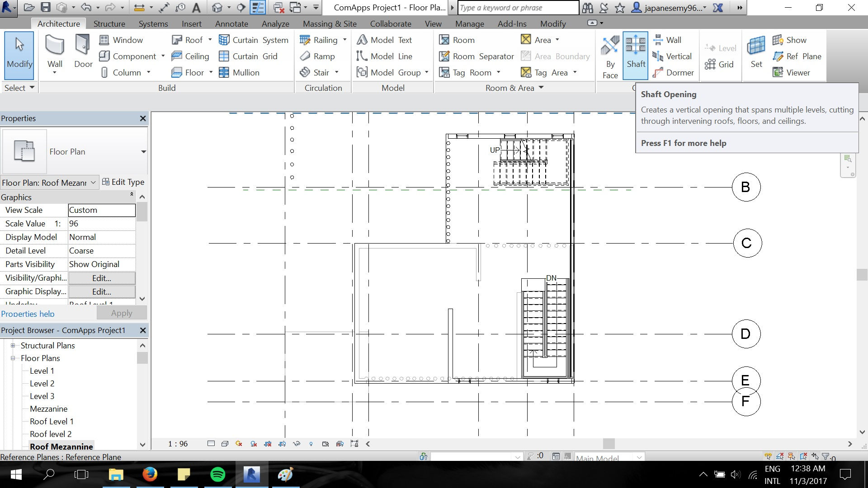Image resolution: width=868 pixels, height=488 pixels.
Task: Open the Manage ribbon tab
Action: 470,24
